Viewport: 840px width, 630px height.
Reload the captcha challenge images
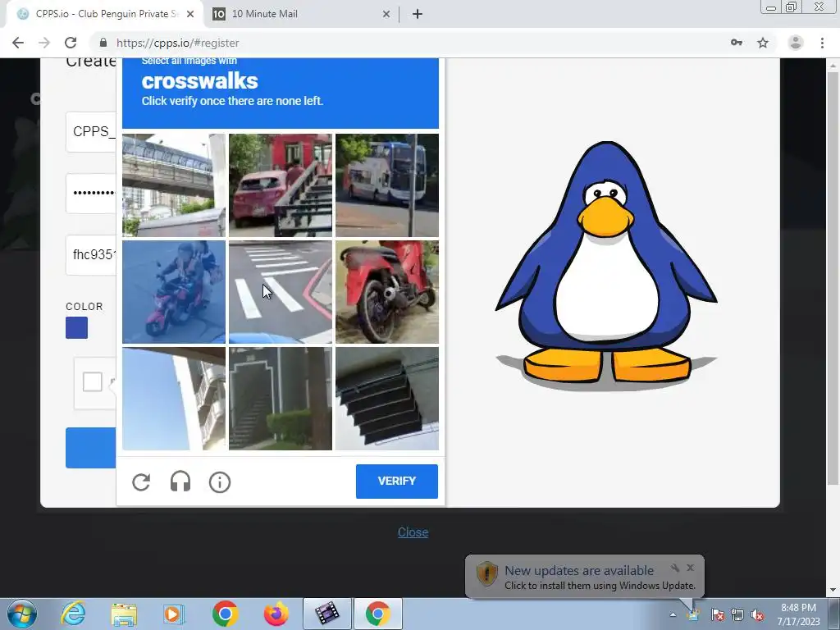pos(141,482)
